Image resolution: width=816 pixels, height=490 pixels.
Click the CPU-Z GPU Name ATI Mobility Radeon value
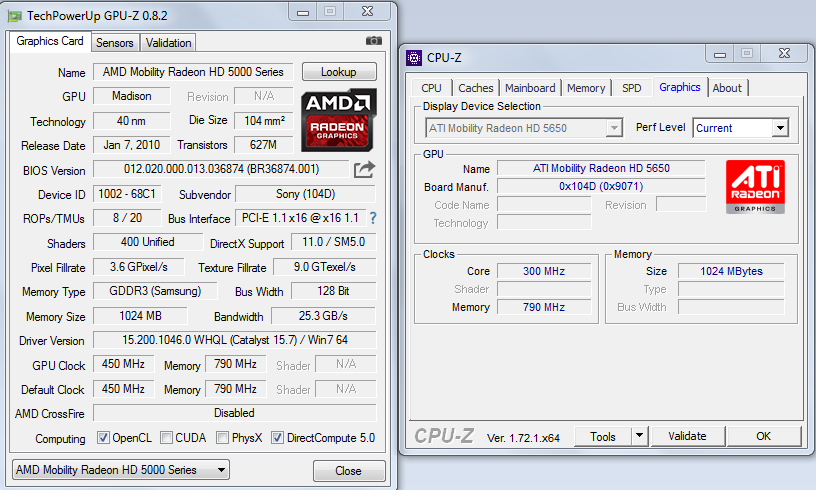tap(601, 168)
